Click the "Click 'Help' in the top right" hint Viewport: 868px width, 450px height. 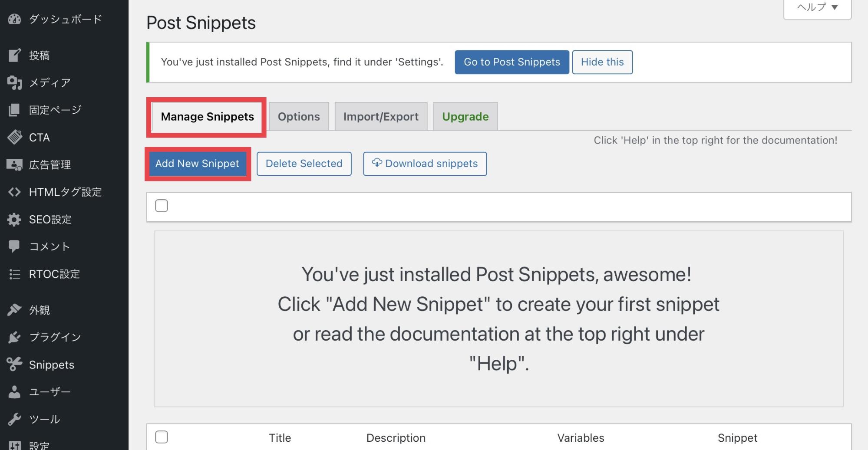715,140
